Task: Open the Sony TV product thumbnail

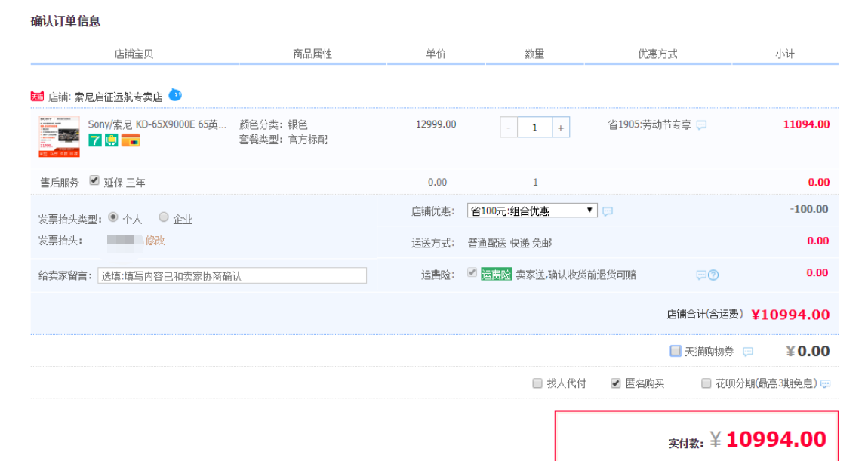Action: pos(59,137)
